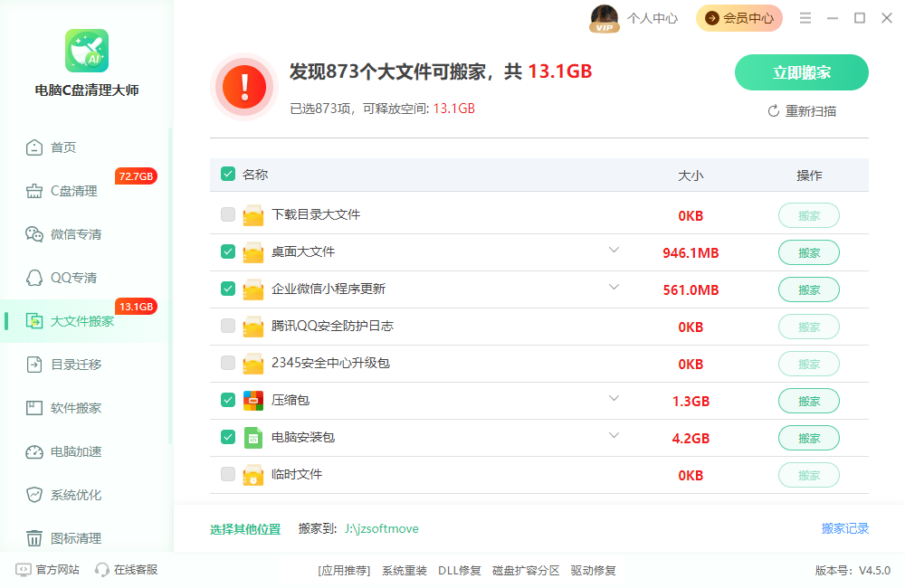
Task: Check the 腾讯QQ安全防护日志 checkbox
Action: [228, 326]
